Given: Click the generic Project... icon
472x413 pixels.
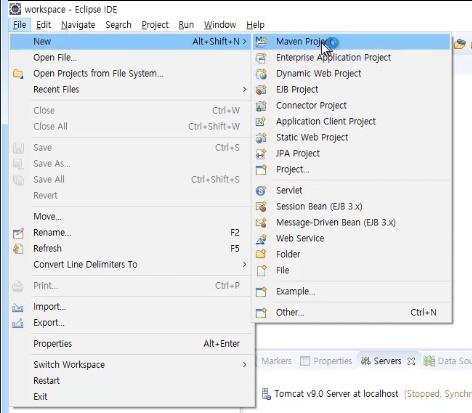Looking at the screenshot, I should (261, 170).
